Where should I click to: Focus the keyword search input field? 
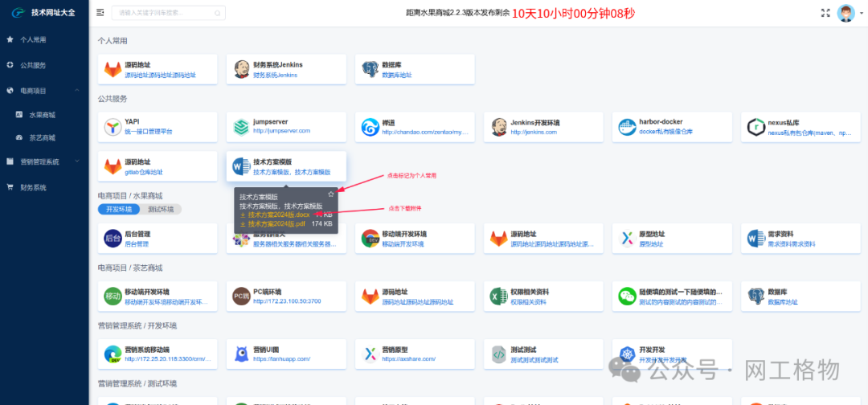[x=168, y=14]
